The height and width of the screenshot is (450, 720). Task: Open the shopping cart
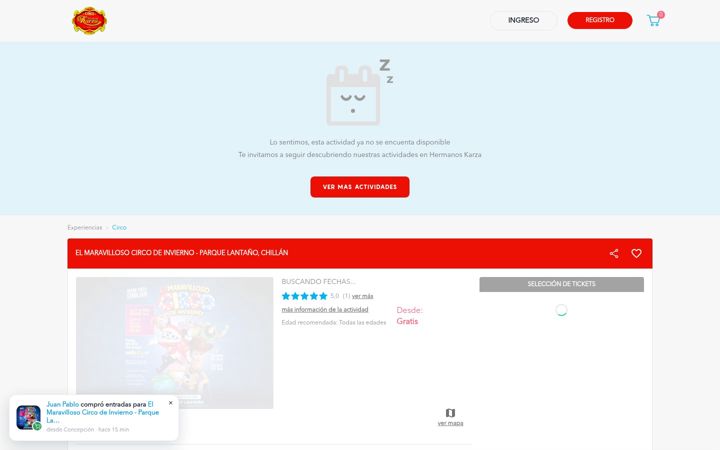pos(654,20)
